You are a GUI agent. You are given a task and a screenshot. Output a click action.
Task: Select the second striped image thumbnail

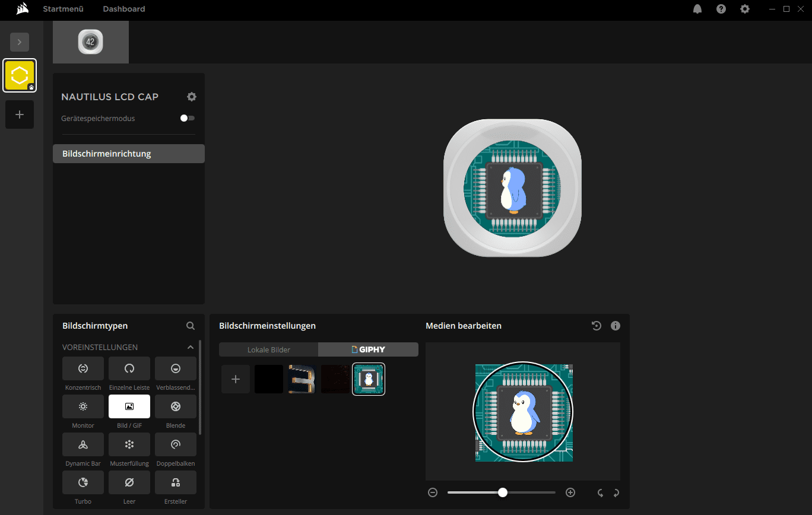(302, 379)
